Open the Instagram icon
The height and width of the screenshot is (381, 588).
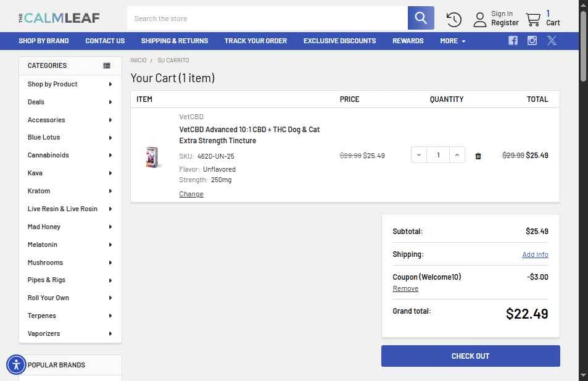532,41
